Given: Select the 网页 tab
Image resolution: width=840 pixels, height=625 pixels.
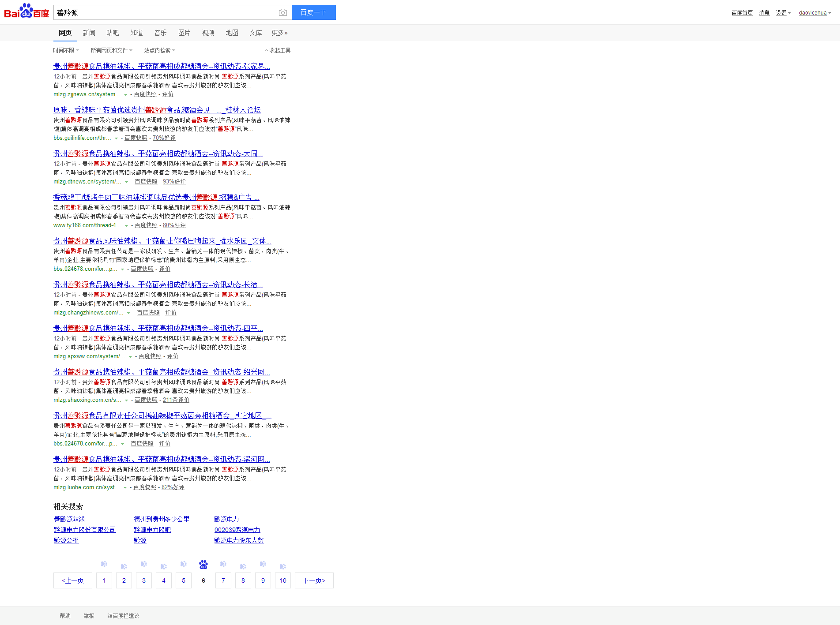Looking at the screenshot, I should [x=65, y=33].
